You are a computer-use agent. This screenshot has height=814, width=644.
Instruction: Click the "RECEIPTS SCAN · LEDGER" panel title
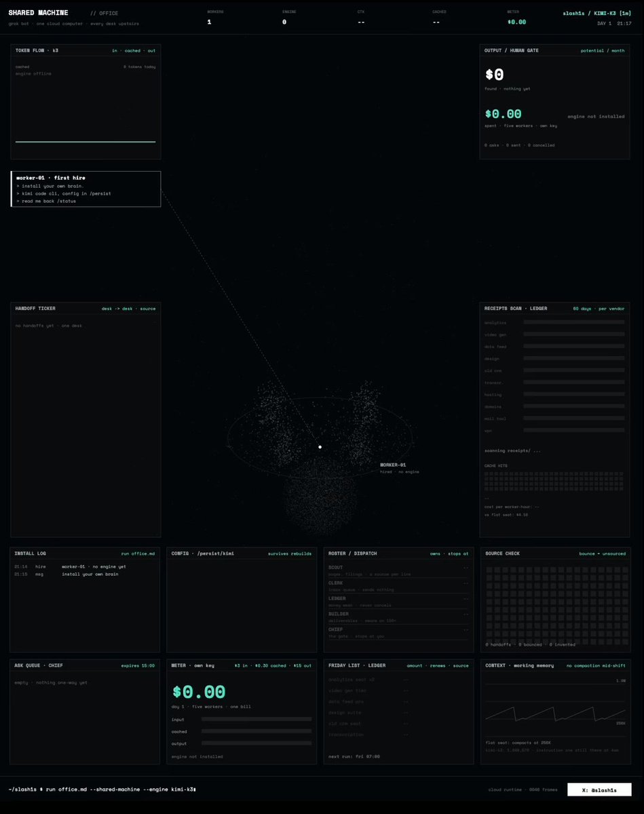(x=516, y=309)
